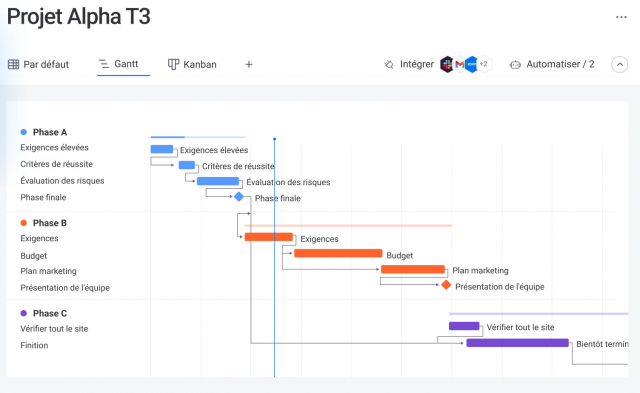
Task: Switch to the Par défaut tab
Action: tap(38, 64)
